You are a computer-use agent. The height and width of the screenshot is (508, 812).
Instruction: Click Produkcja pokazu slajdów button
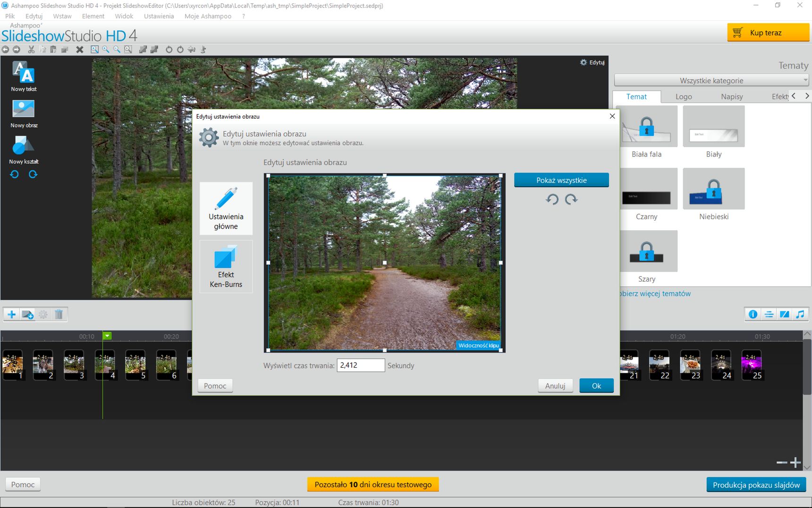(x=756, y=485)
